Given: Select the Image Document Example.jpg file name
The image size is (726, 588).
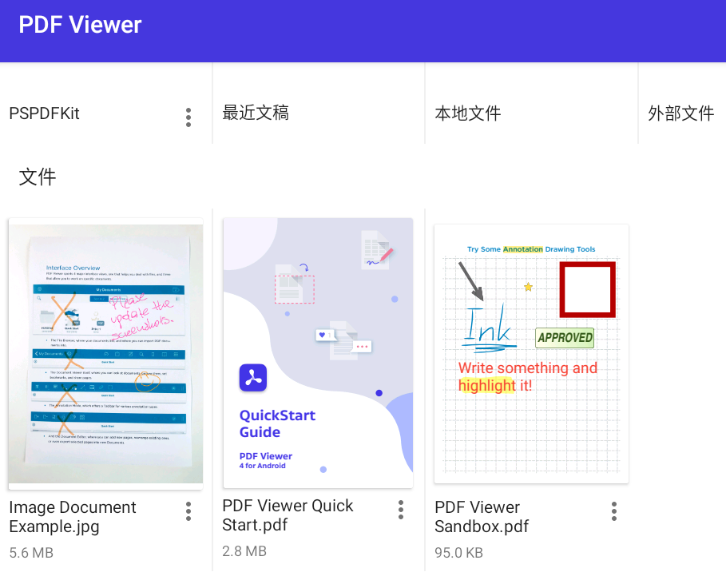Looking at the screenshot, I should [73, 517].
